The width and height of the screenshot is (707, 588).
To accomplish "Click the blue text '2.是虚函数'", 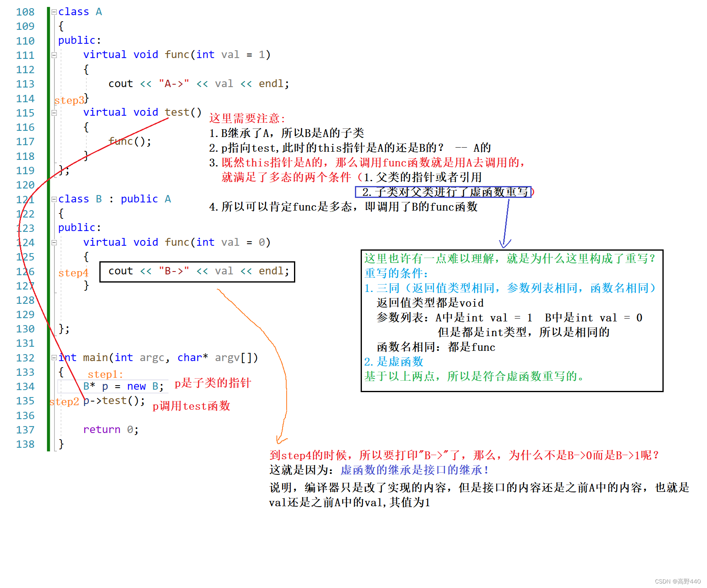I will (x=394, y=362).
